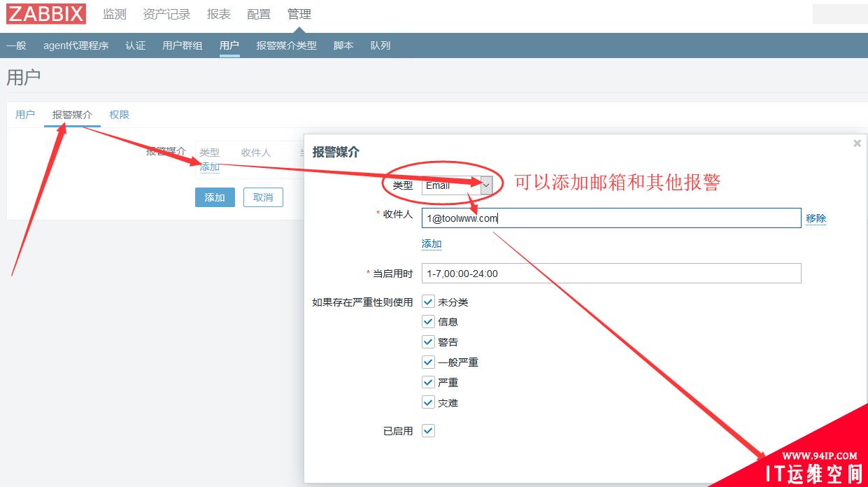The width and height of the screenshot is (868, 487).
Task: Toggle the 灾难 severity checkbox
Action: click(429, 403)
